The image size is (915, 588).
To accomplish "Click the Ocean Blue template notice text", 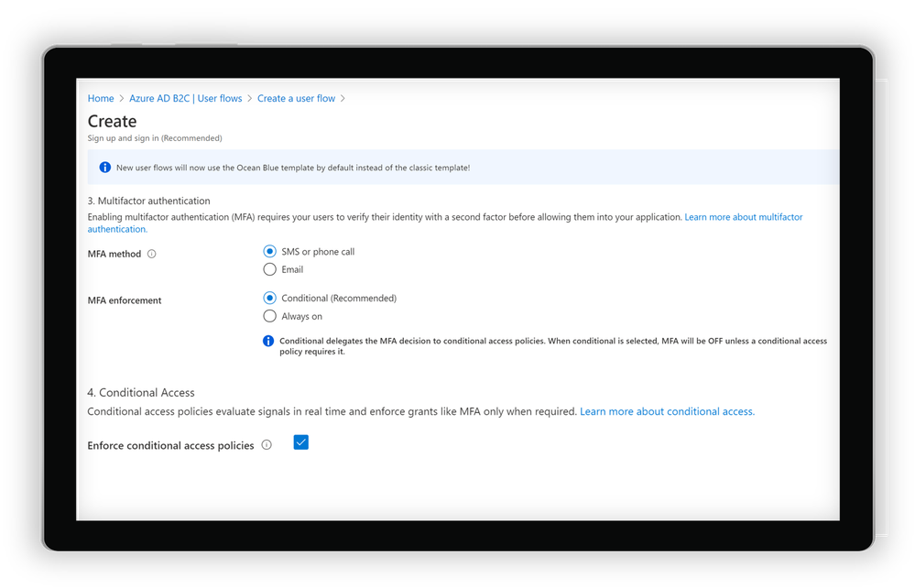I will point(293,168).
